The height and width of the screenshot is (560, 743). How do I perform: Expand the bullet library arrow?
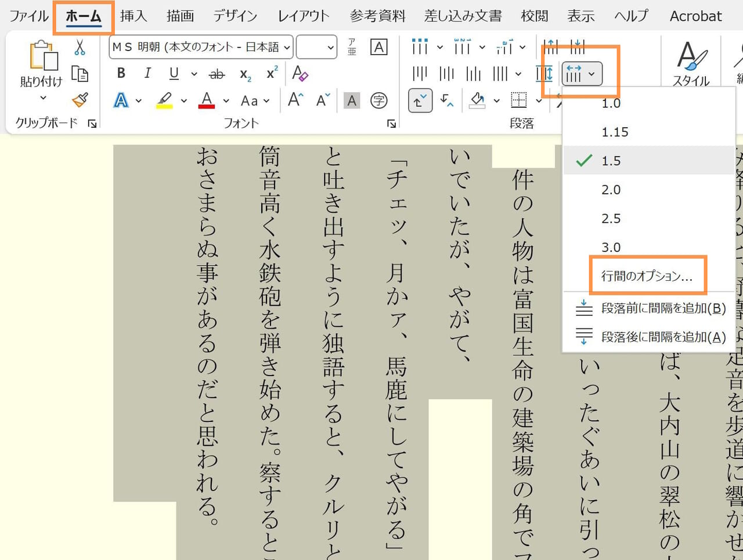tap(439, 47)
